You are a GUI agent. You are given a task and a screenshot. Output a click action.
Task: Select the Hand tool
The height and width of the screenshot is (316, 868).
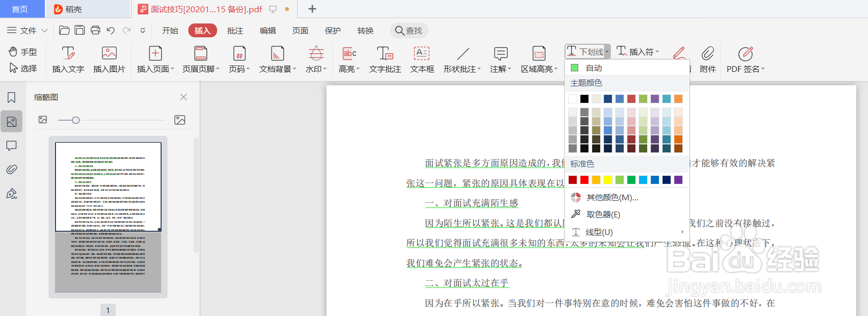click(23, 52)
